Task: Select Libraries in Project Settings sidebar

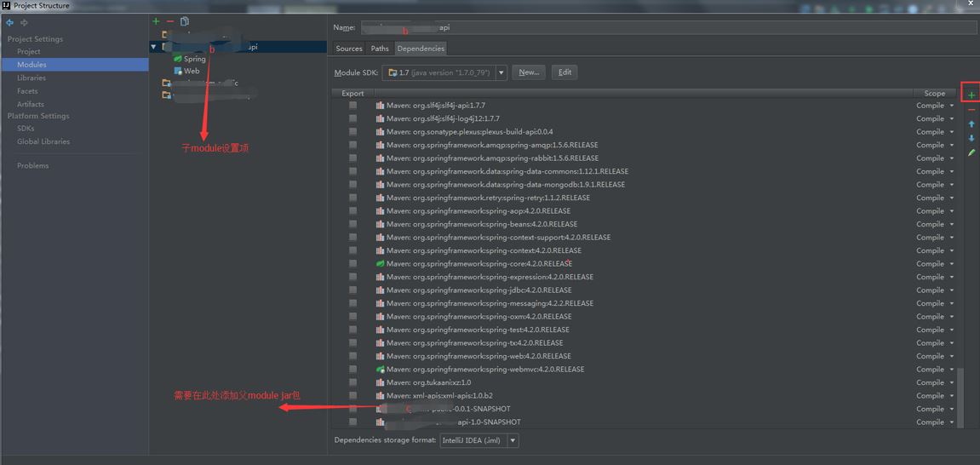Action: pyautogui.click(x=32, y=77)
